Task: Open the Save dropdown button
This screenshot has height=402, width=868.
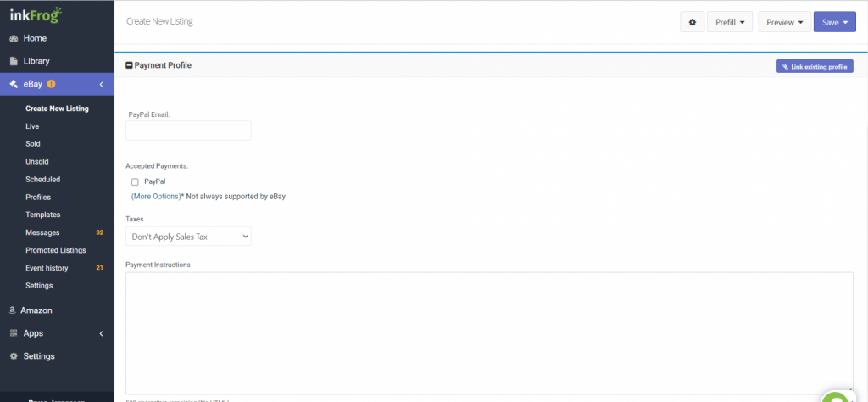Action: [835, 22]
